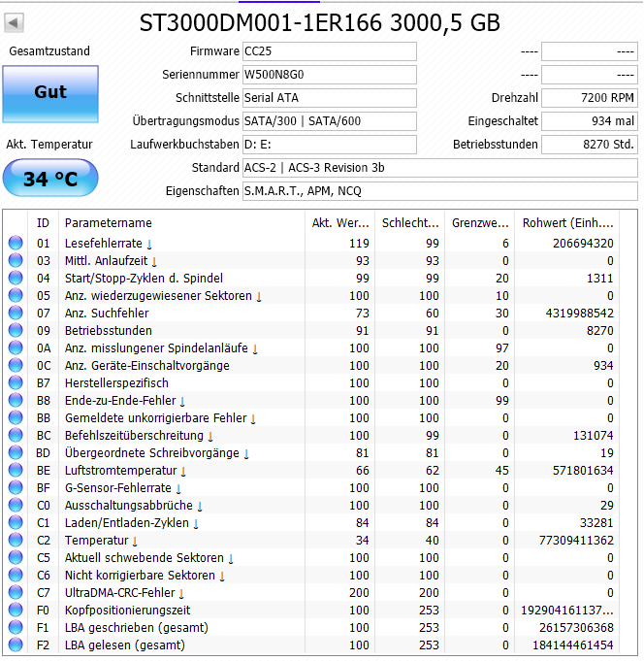Select the status orb for Lesefehlerrate
The height and width of the screenshot is (661, 644).
click(16, 244)
